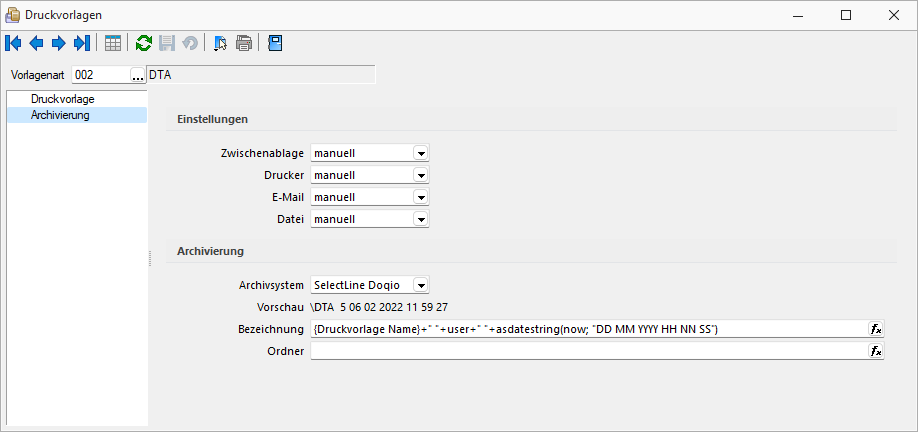The image size is (918, 432).
Task: Click the undo arrow icon
Action: 190,43
